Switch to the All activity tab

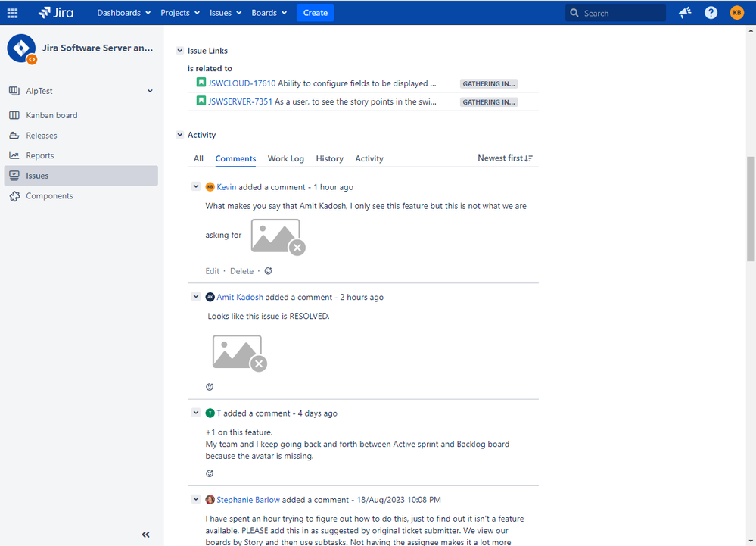click(198, 159)
